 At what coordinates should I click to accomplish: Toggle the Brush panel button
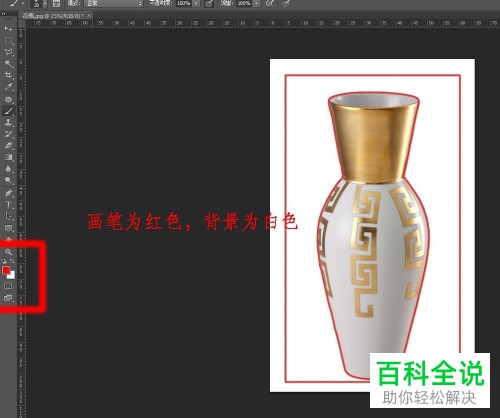[x=56, y=4]
